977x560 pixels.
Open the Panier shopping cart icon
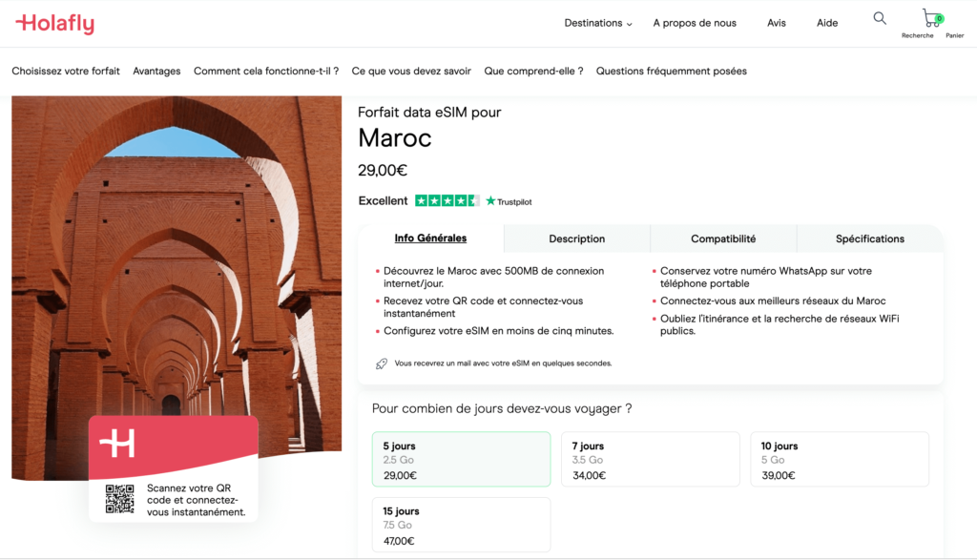point(930,17)
